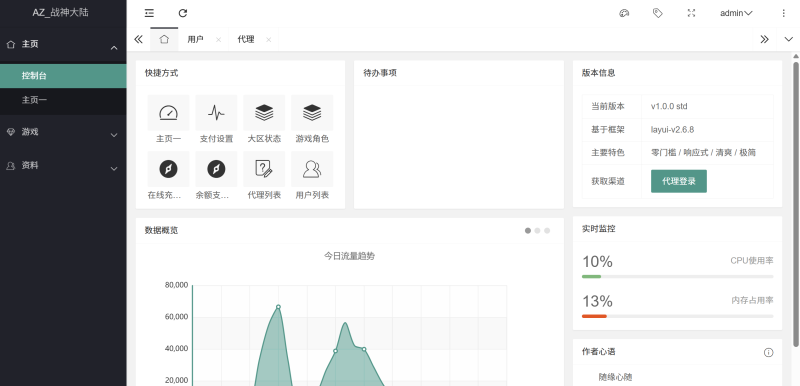
Task: Switch to the 代理 tab
Action: 246,39
